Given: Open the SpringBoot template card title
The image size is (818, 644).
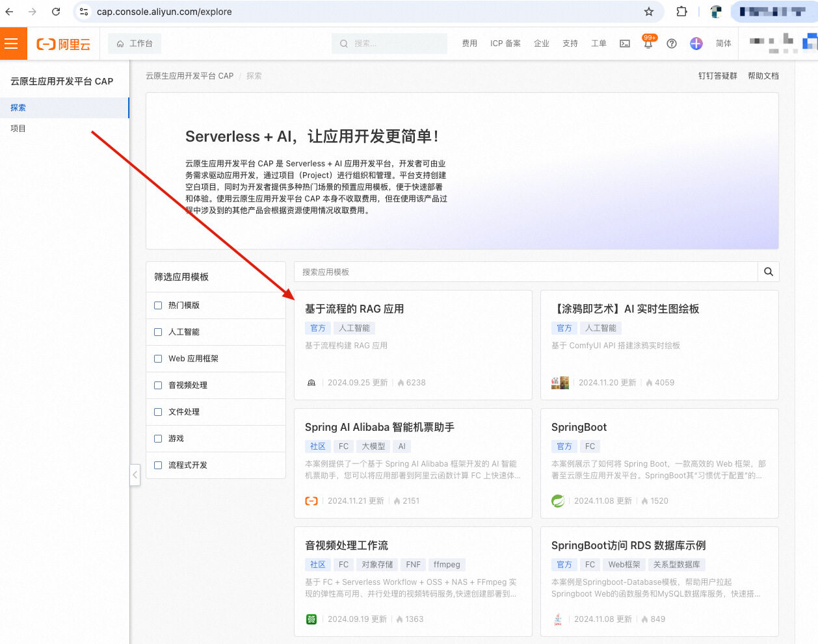Looking at the screenshot, I should [x=579, y=428].
